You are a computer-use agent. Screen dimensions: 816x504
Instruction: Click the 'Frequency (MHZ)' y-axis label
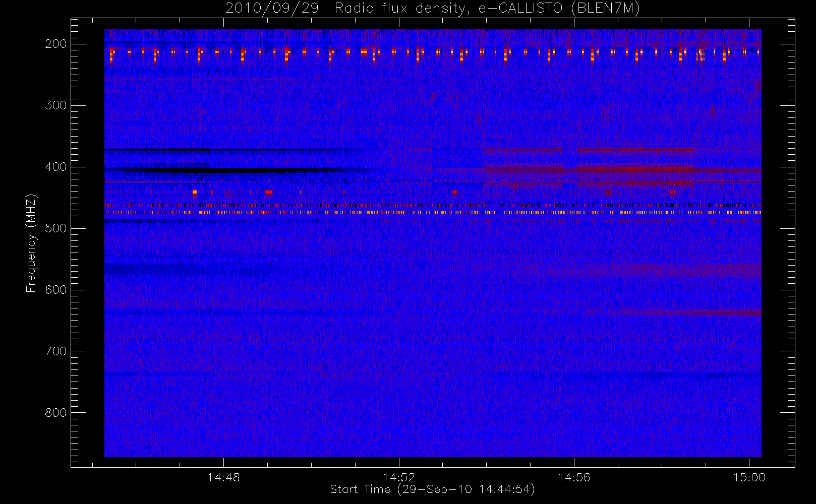(x=31, y=243)
